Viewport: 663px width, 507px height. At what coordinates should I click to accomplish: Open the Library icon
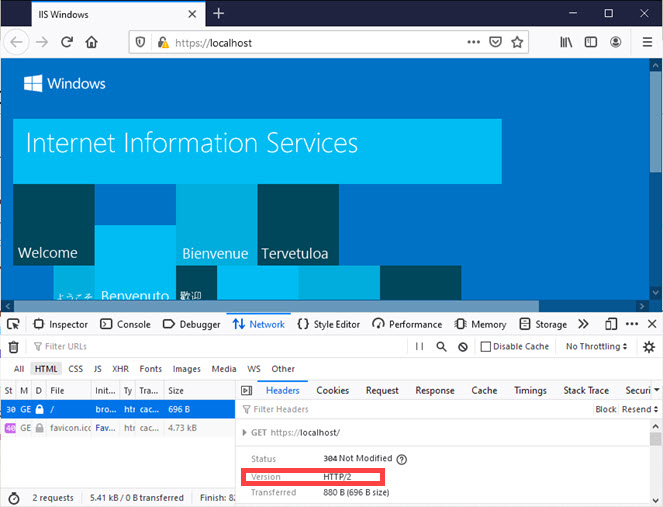pos(566,42)
